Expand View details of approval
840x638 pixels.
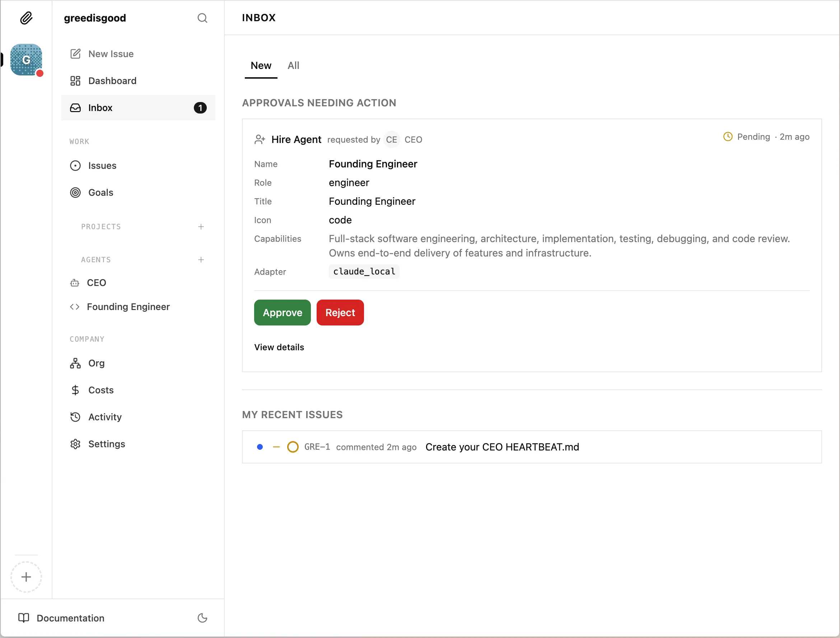279,347
